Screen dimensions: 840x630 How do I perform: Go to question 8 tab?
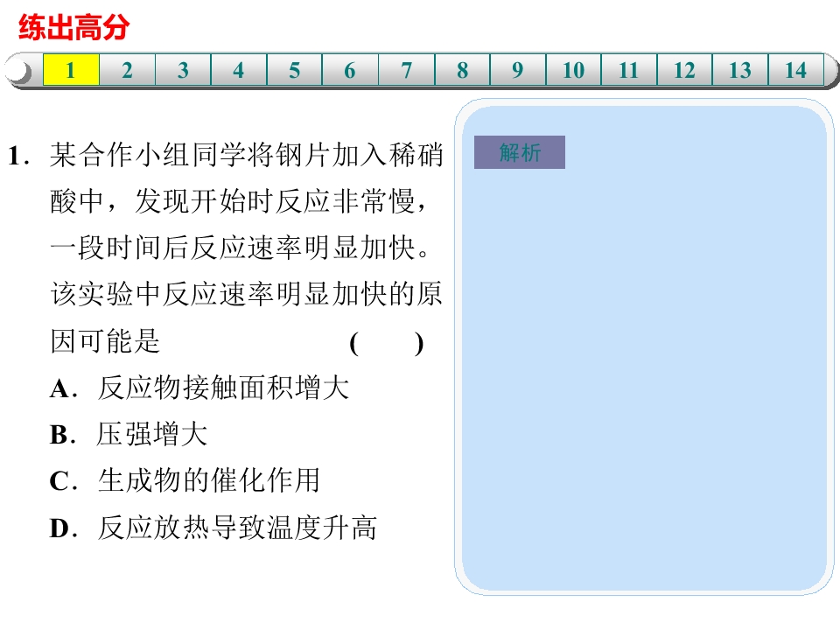pyautogui.click(x=462, y=70)
